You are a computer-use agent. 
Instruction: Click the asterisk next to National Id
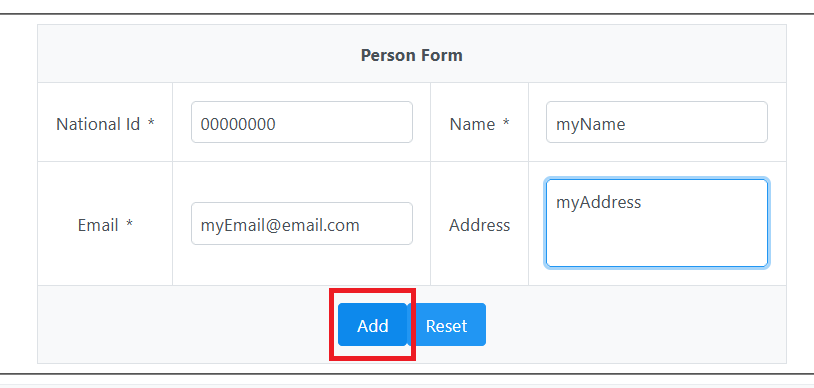coord(151,123)
